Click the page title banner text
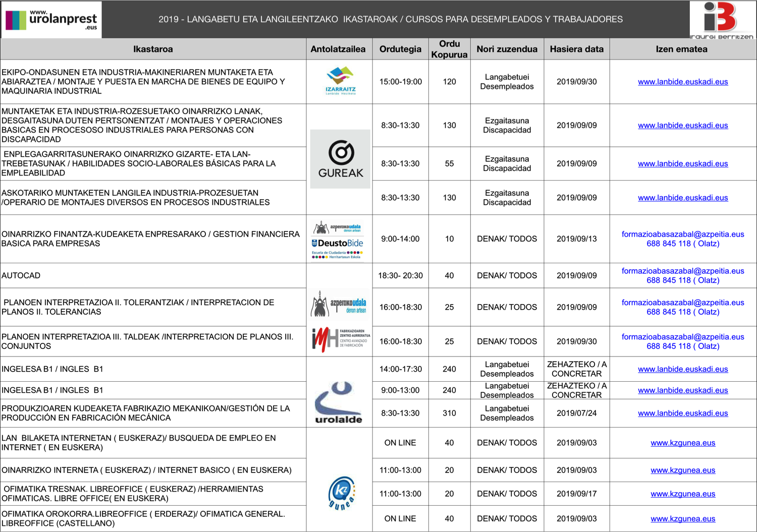Viewport: 757px width, 532px height. pos(391,19)
